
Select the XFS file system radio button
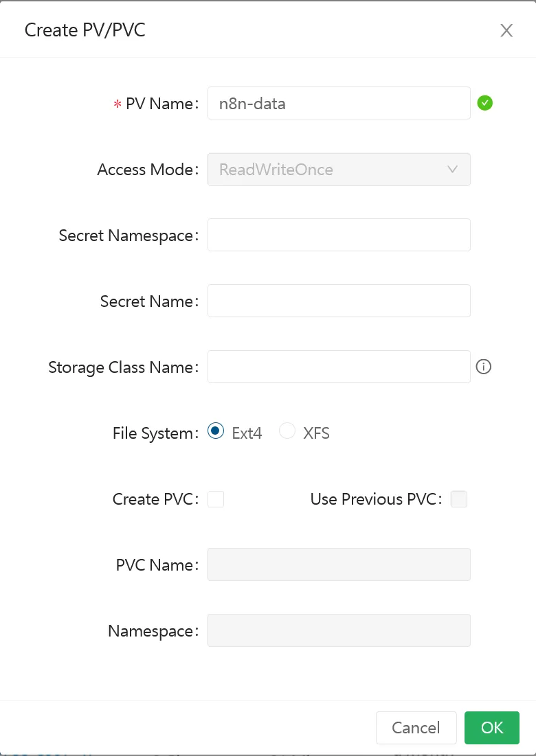287,431
